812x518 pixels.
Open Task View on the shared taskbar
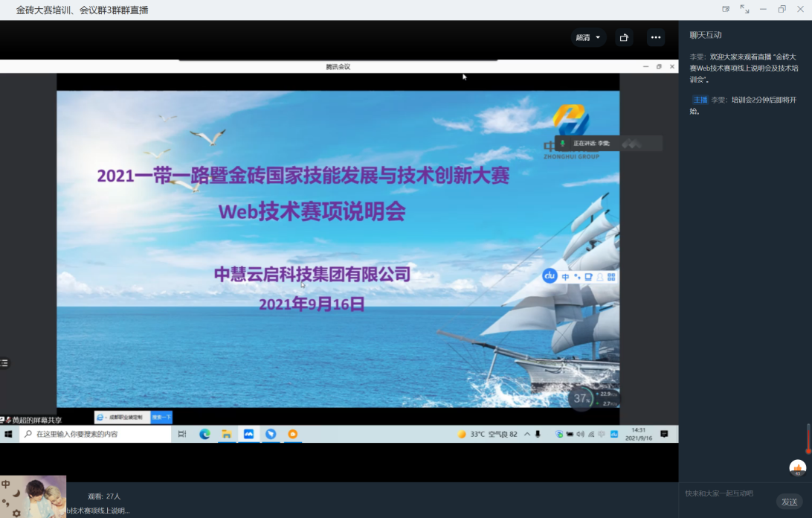point(182,434)
